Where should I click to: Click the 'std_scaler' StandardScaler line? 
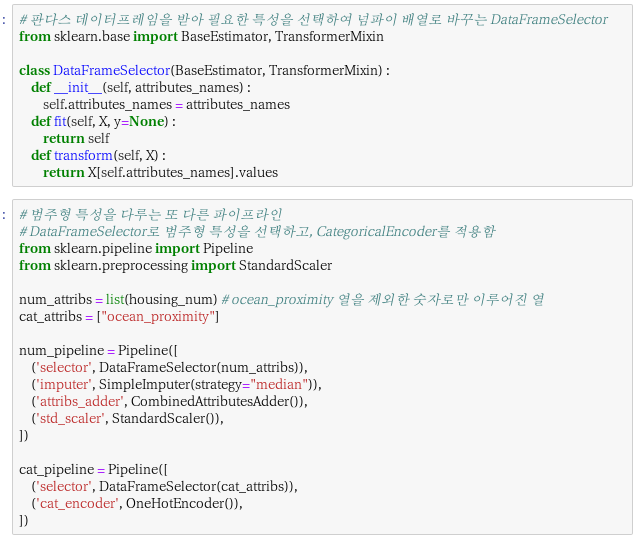[127, 418]
